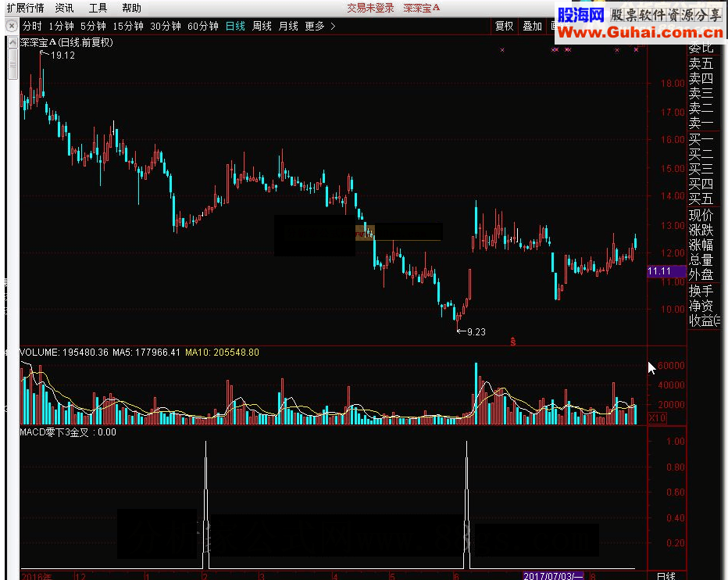This screenshot has width=728, height=580.
Task: Click the purple 11.11 price tag
Action: click(666, 271)
